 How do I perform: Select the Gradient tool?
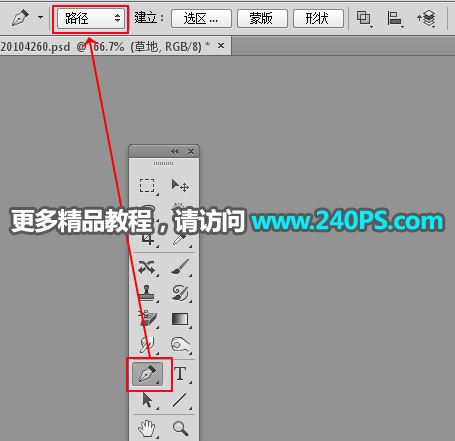point(180,319)
